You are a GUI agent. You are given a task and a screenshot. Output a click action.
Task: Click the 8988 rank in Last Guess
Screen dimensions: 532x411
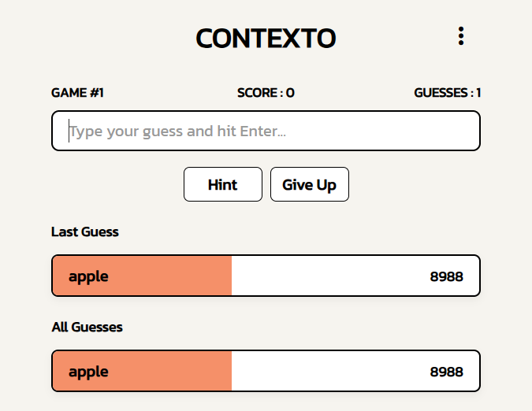point(447,276)
